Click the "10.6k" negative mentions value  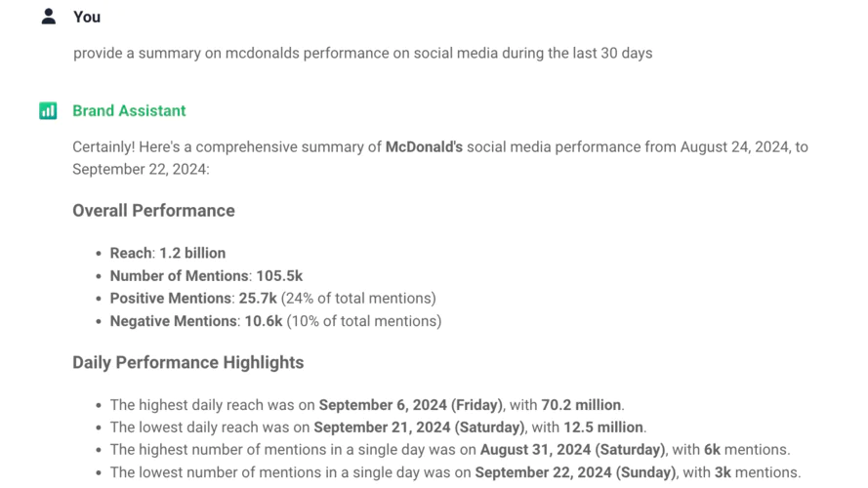(x=263, y=321)
